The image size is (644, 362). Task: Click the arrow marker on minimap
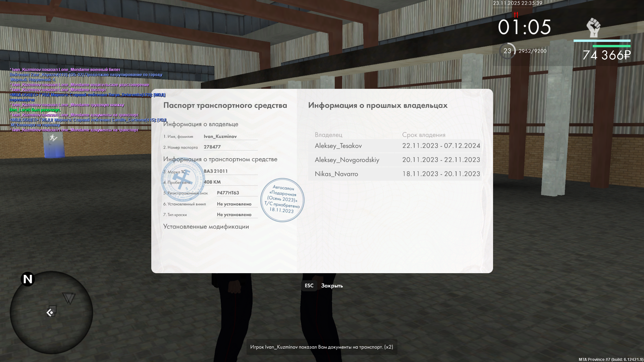(x=50, y=313)
